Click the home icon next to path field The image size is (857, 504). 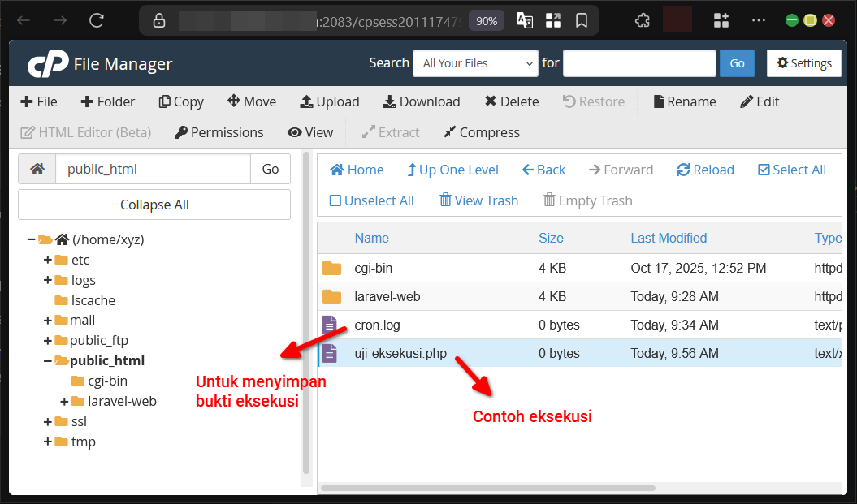(x=36, y=169)
